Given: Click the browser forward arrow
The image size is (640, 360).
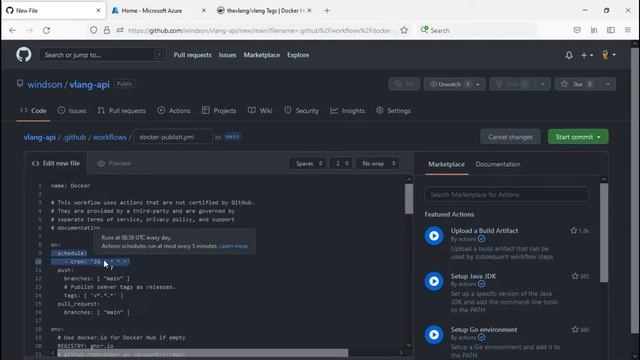Looking at the screenshot, I should point(29,30).
